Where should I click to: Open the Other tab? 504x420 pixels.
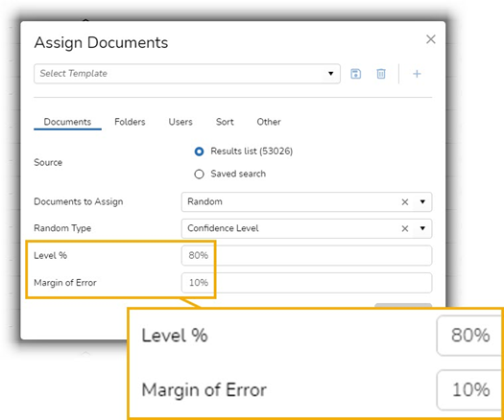(269, 122)
